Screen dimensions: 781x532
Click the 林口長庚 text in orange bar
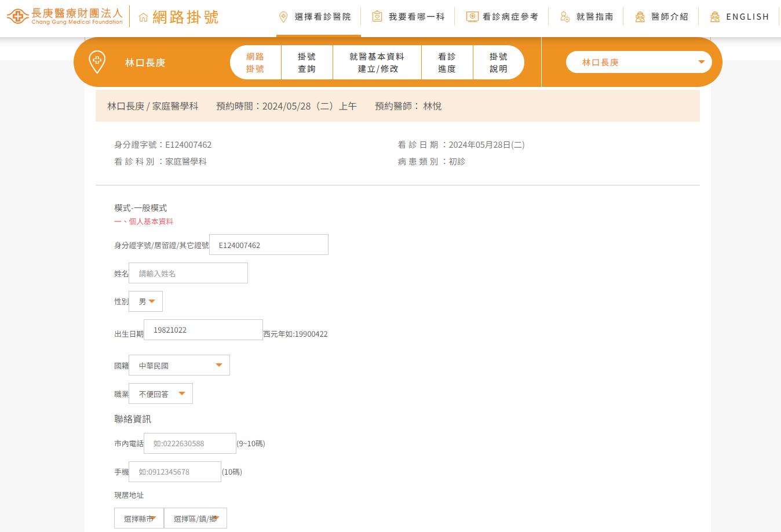(x=145, y=63)
